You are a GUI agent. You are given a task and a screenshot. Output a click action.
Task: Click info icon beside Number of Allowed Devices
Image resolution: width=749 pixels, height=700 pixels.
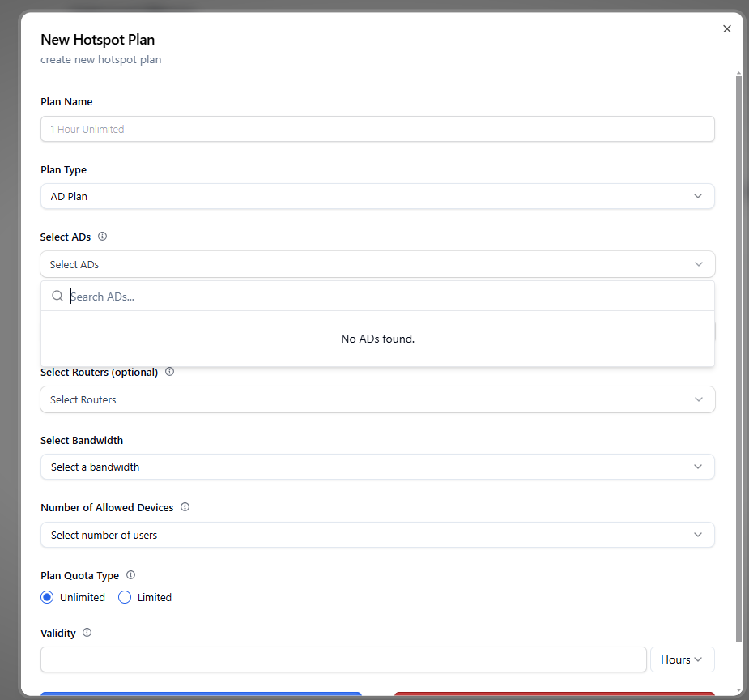coord(185,507)
